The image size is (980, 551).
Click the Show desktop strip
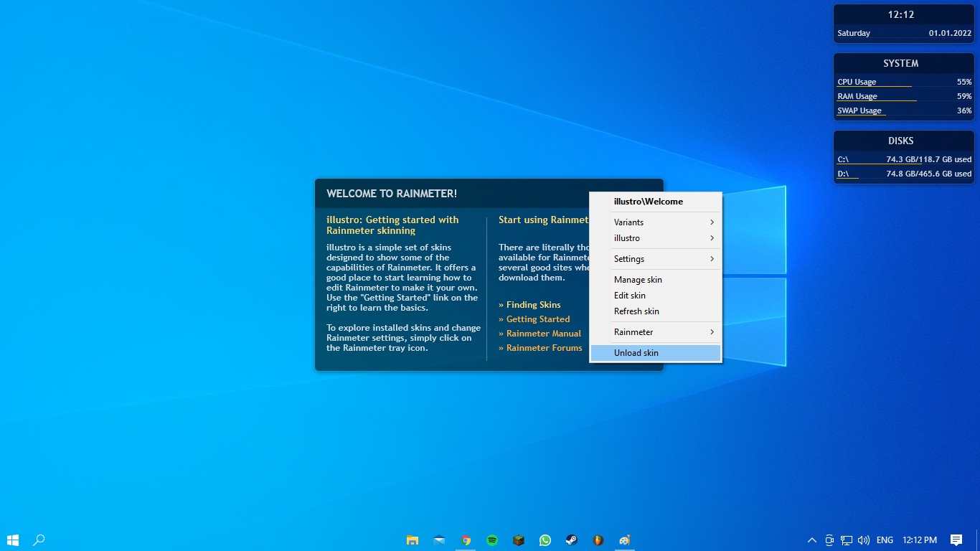(978, 540)
